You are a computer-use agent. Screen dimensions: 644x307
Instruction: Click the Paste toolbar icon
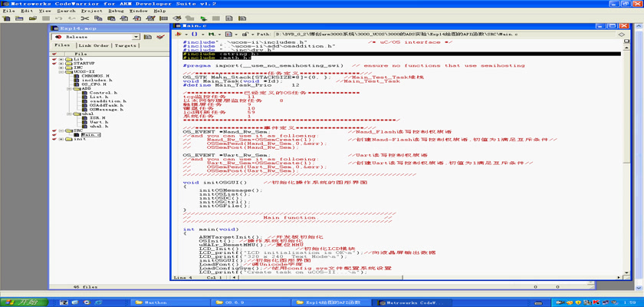point(111,18)
